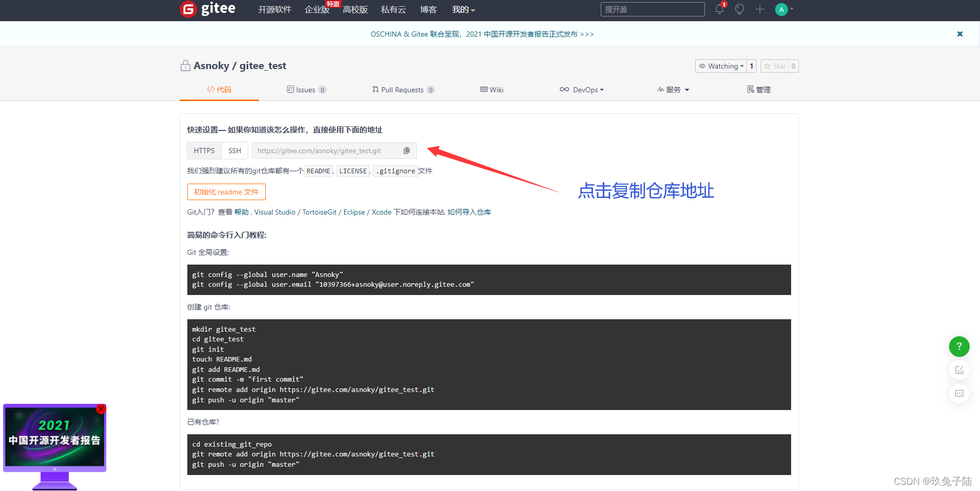Open the Watching dropdown

click(721, 66)
